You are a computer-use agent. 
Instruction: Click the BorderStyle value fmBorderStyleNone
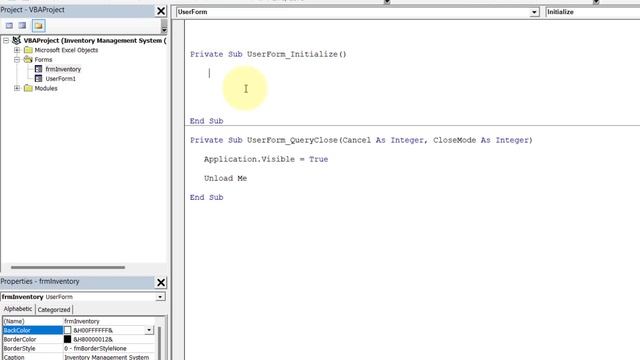pyautogui.click(x=95, y=349)
